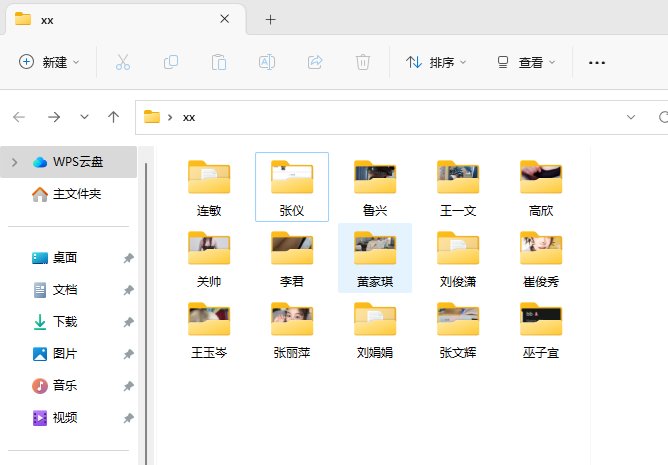Open recent locations dropdown chevron
Image resolution: width=668 pixels, height=465 pixels.
[84, 117]
